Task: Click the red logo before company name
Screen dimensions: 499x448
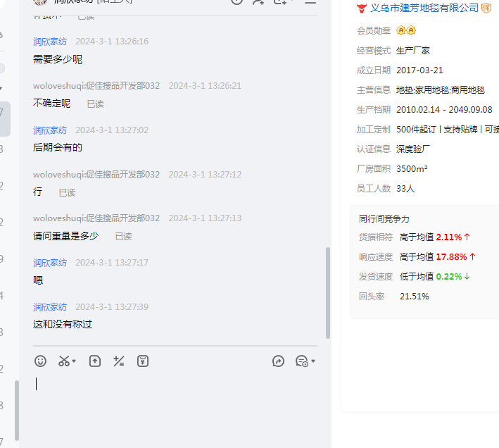Action: coord(362,8)
